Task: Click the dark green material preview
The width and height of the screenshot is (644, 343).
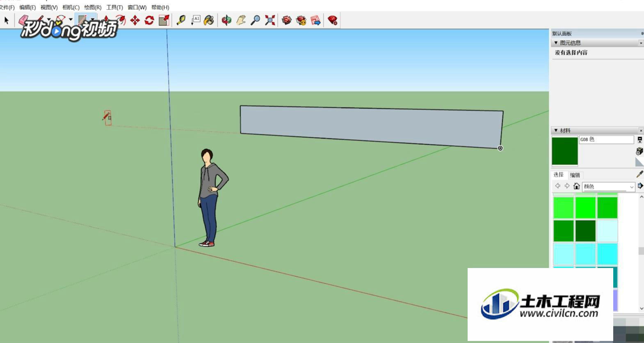Action: point(565,151)
